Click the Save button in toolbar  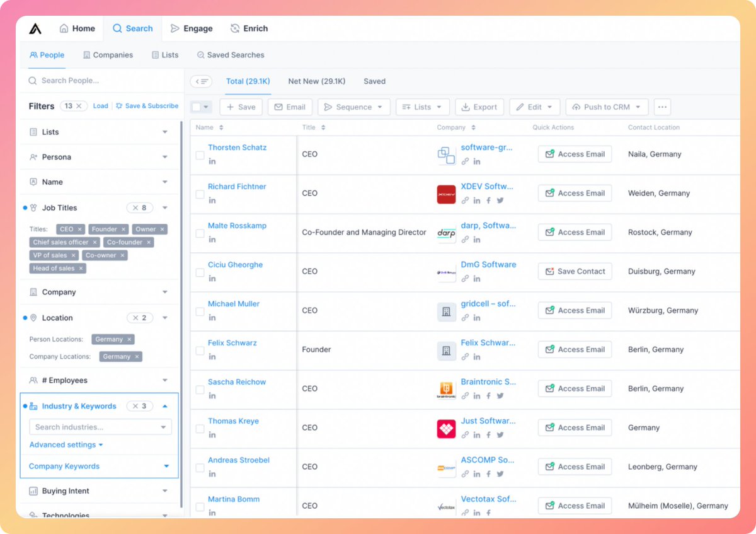click(x=241, y=107)
